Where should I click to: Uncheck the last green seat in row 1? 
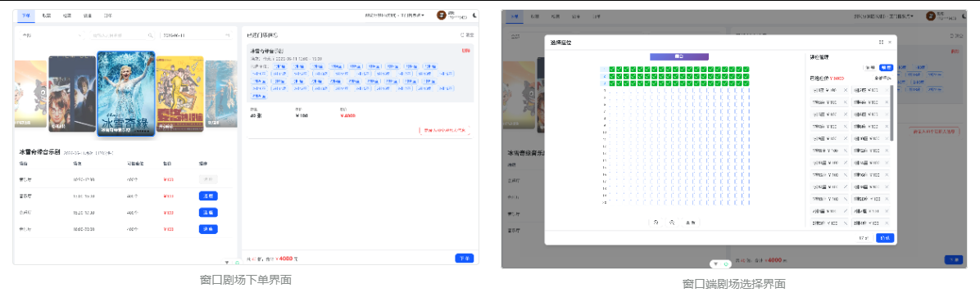pyautogui.click(x=746, y=69)
